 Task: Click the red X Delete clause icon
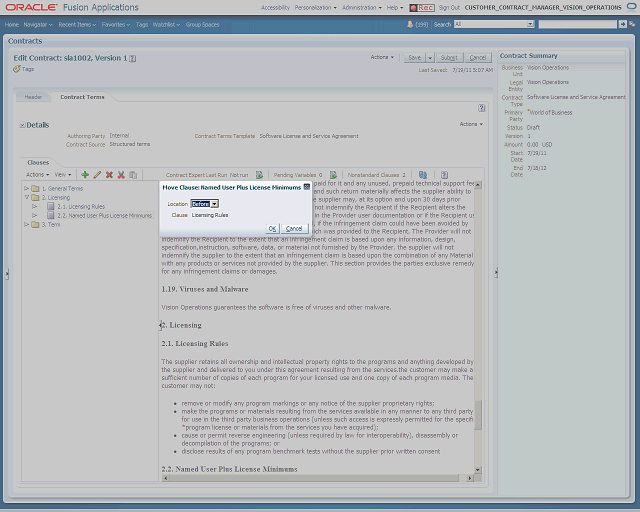tap(109, 175)
